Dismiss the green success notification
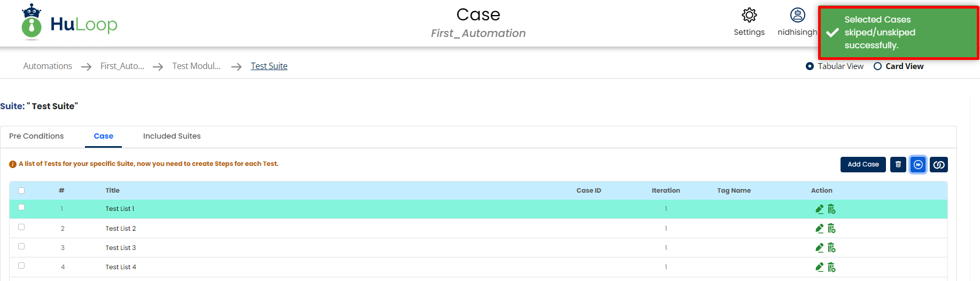 coord(898,33)
